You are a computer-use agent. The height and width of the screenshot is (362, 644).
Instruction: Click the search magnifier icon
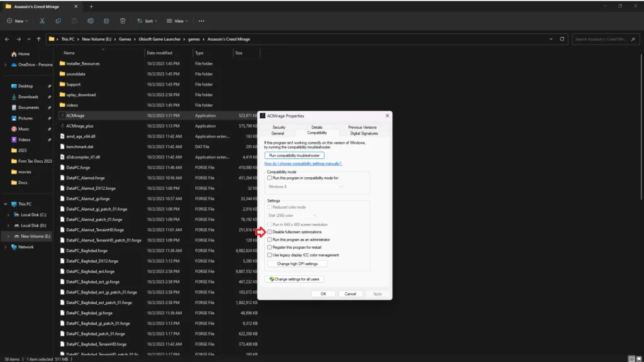pyautogui.click(x=633, y=40)
